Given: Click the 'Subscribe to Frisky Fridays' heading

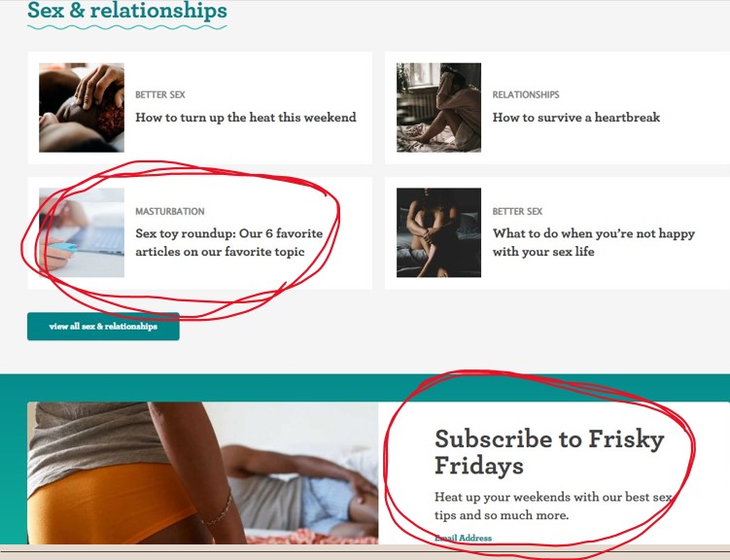Looking at the screenshot, I should [549, 452].
